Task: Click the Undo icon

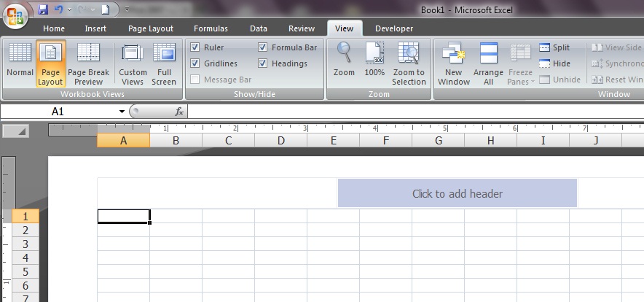Action: pos(59,9)
